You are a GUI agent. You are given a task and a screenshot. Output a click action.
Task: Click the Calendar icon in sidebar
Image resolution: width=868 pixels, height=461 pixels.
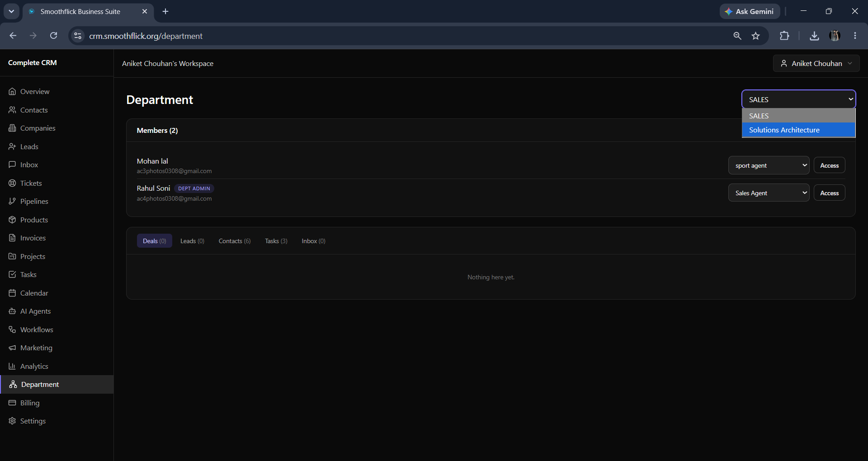click(12, 293)
